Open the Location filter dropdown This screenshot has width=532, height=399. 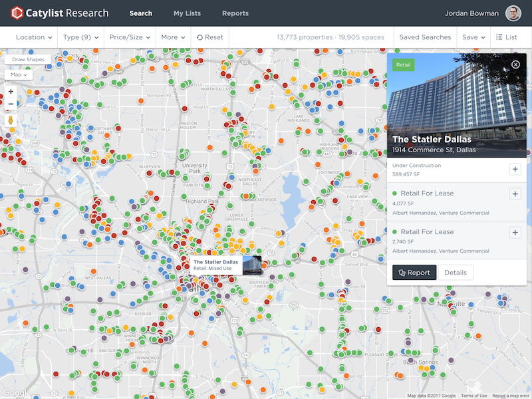click(x=33, y=37)
